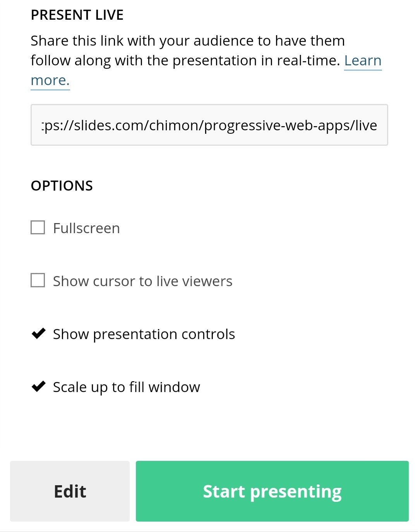Select the Fullscreen option label text

click(86, 228)
